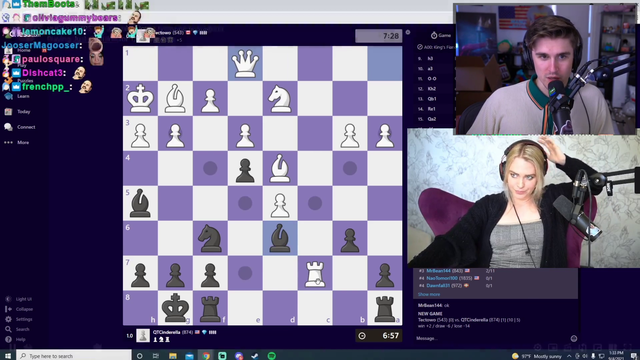Open the board settings gear icon
The width and height of the screenshot is (640, 360).
point(408,32)
